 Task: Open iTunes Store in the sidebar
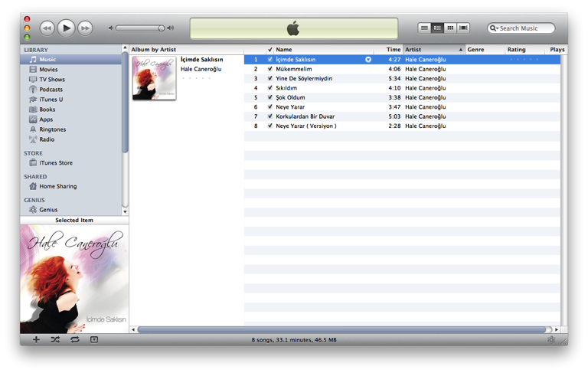[55, 163]
